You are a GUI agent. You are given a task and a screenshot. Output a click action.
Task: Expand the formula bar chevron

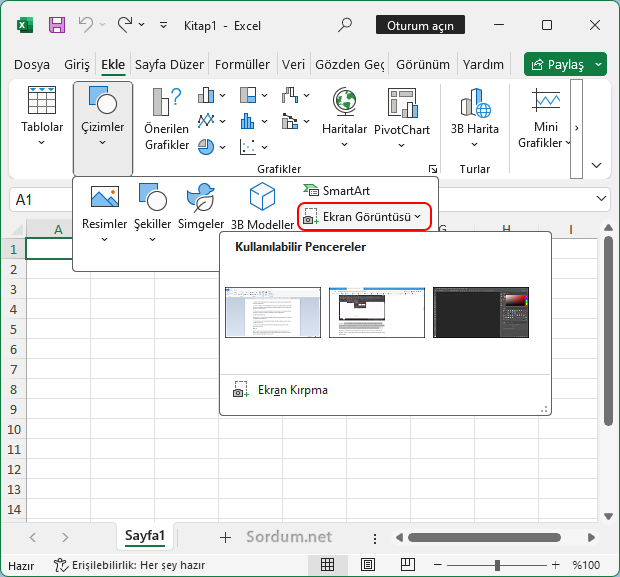[601, 199]
